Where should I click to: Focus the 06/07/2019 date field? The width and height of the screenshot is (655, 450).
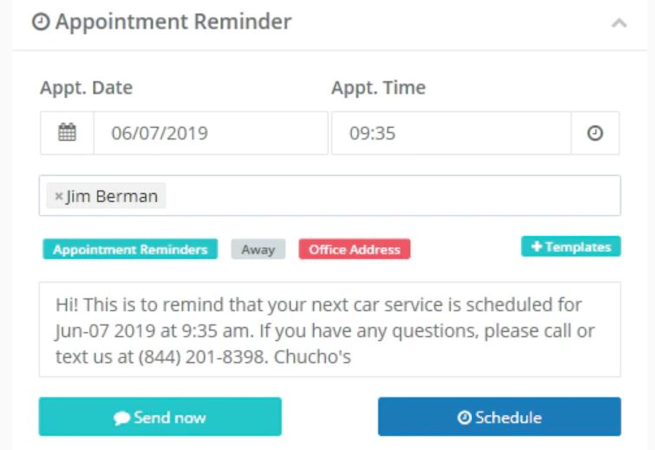point(210,133)
